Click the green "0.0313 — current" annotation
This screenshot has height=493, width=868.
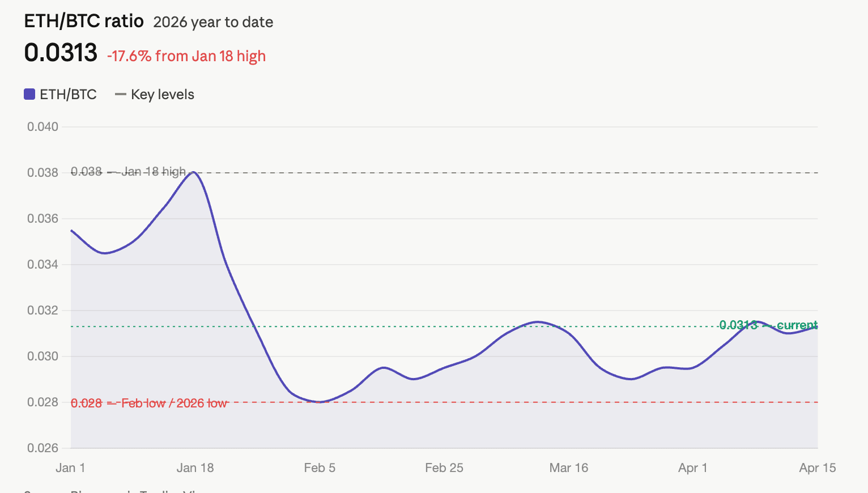[768, 325]
